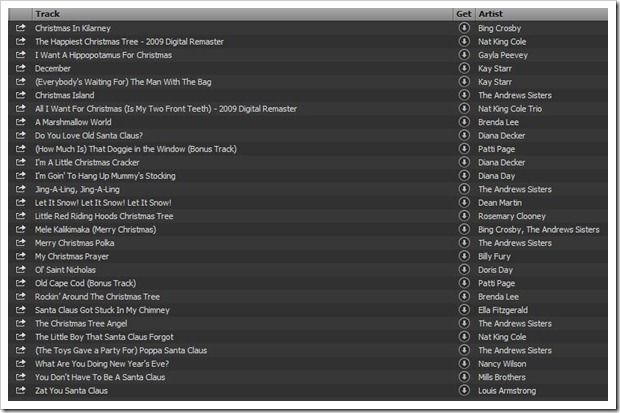Open artist Doris Day
The image size is (620, 413).
(x=495, y=270)
